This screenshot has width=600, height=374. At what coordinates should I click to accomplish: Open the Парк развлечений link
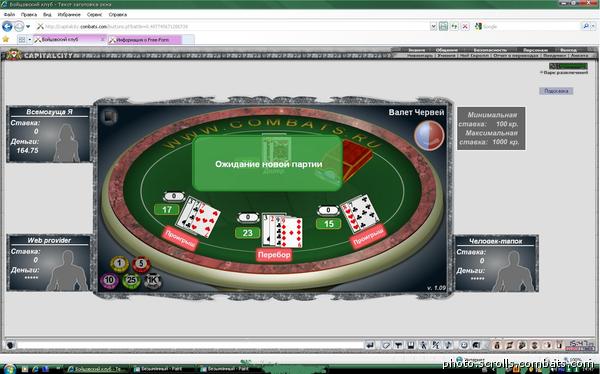(566, 72)
